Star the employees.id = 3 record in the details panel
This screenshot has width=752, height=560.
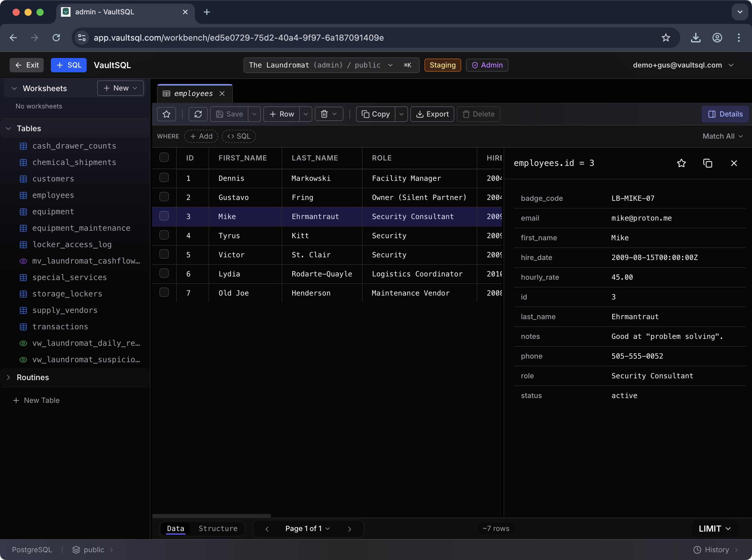click(681, 163)
